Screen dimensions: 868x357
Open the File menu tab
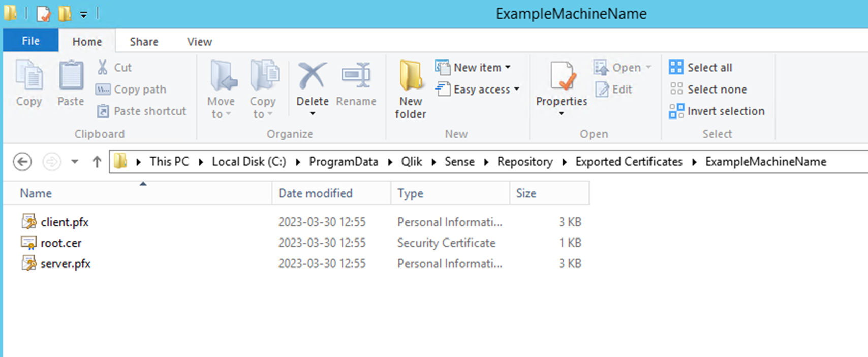[x=30, y=41]
